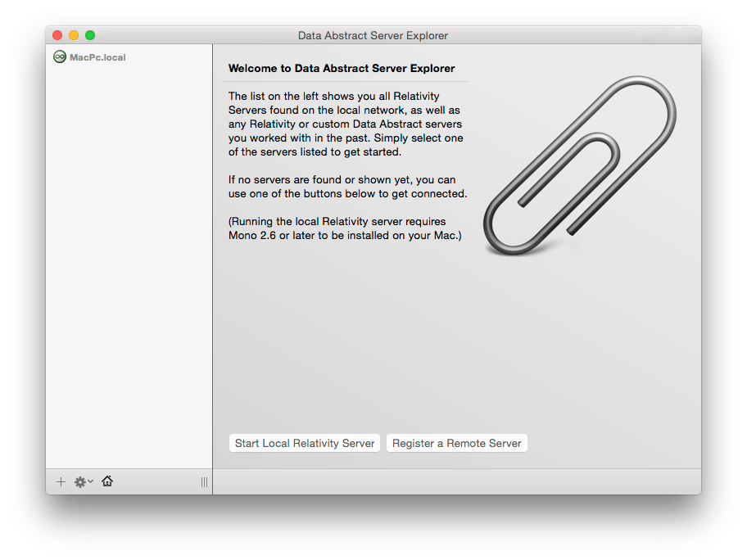Click the Welcome to Data Abstract heading
This screenshot has height=560, width=747.
(x=342, y=69)
